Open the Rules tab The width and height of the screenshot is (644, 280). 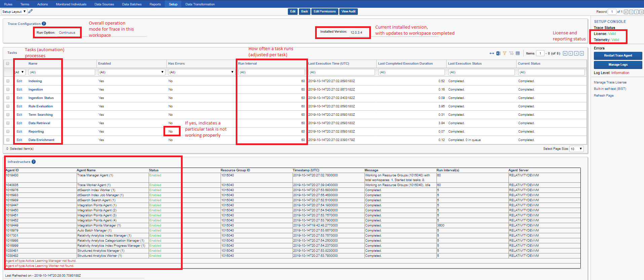[x=8, y=4]
